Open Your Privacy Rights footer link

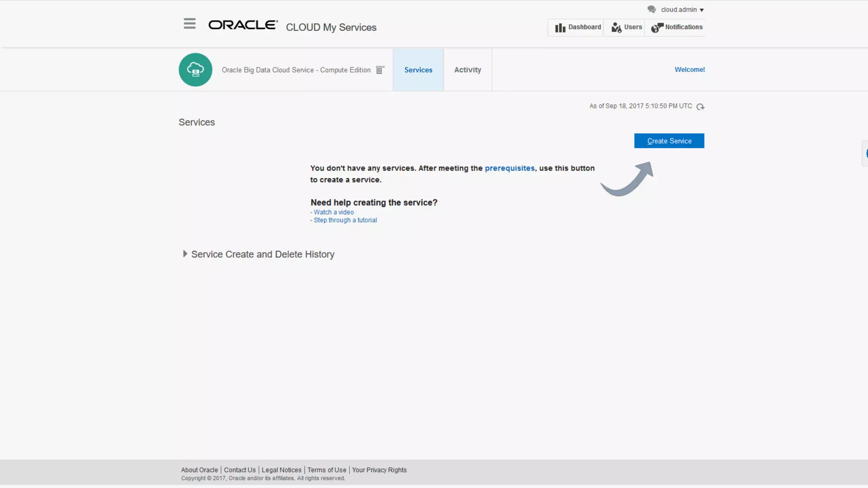[379, 470]
